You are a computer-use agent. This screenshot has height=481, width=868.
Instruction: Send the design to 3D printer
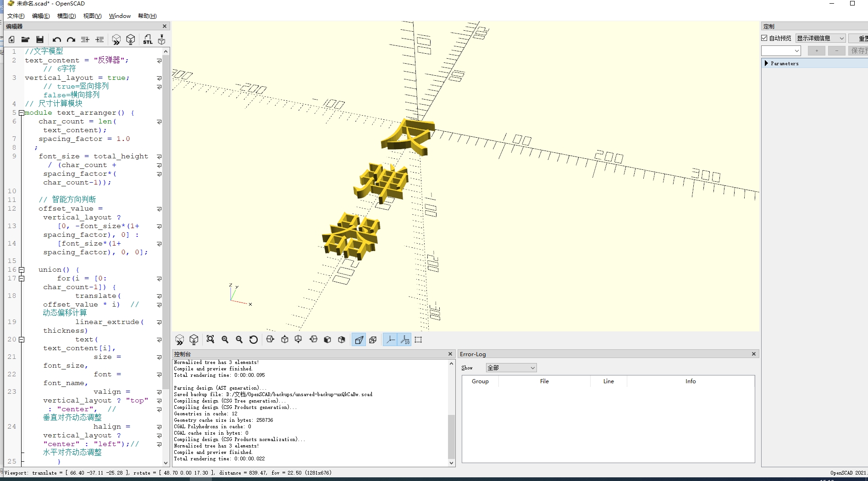[161, 39]
